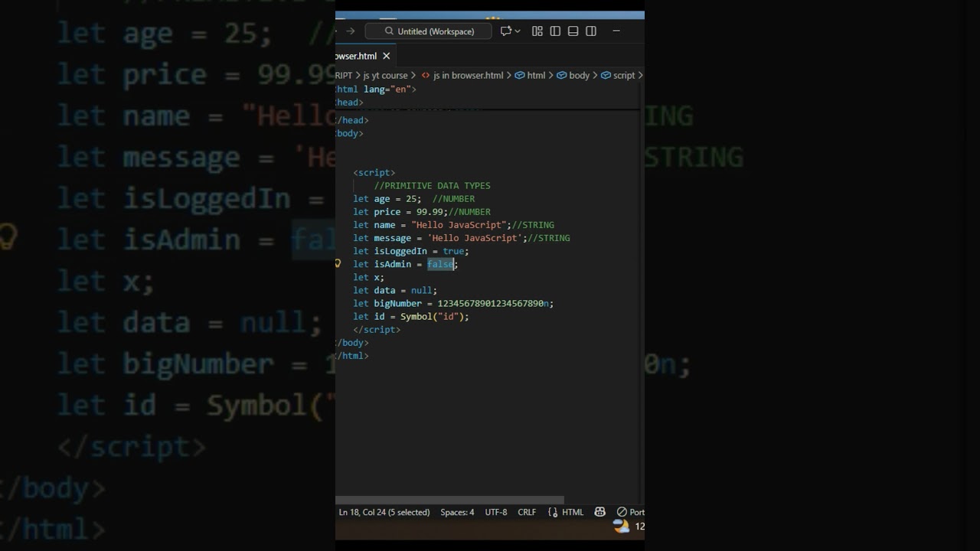980x551 pixels.
Task: Open the 'script' symbol breadcrumb
Action: coord(624,75)
